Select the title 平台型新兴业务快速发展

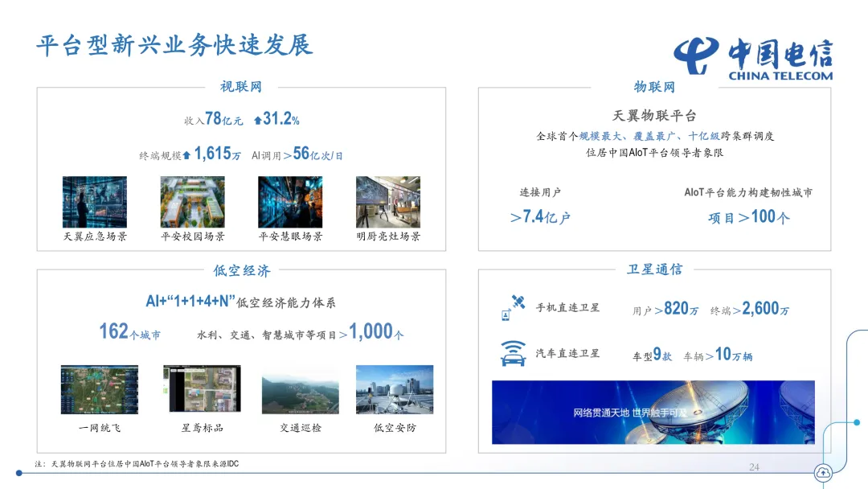175,45
